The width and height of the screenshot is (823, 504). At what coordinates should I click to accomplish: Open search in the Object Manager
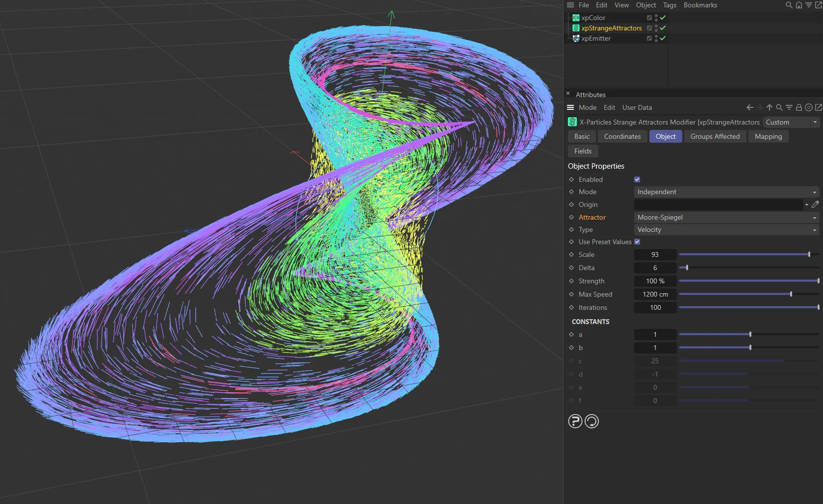(789, 5)
